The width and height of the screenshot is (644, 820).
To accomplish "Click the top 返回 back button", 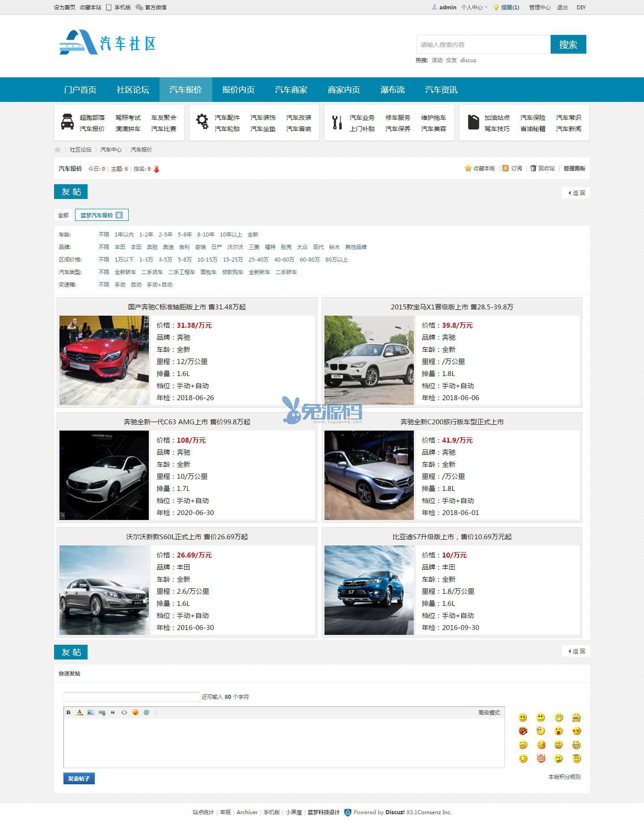I will (x=576, y=193).
